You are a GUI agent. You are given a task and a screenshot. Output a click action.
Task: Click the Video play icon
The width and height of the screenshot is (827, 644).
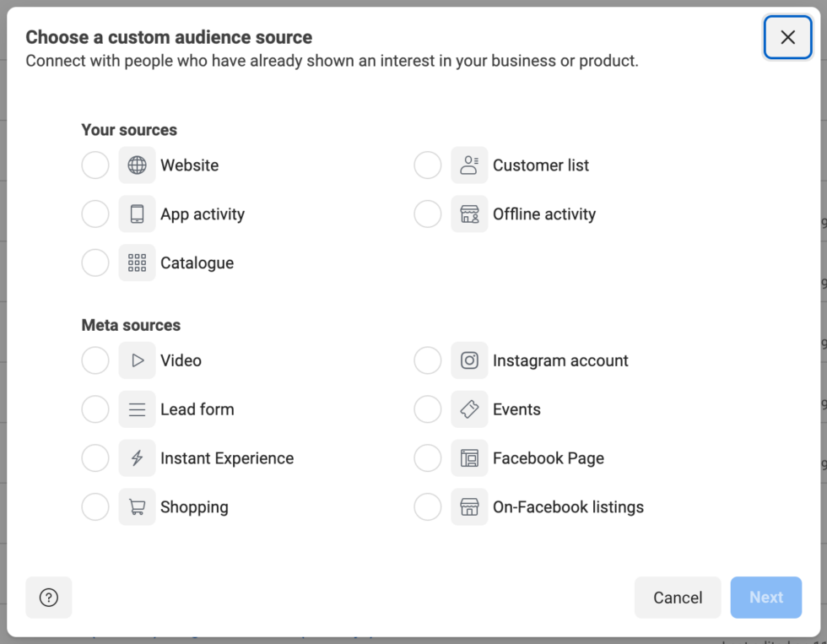[x=137, y=360]
